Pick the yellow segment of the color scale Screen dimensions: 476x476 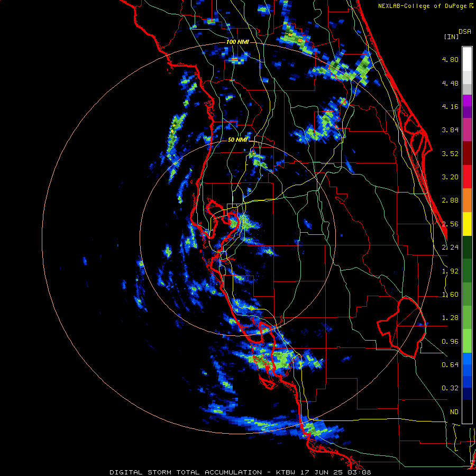467,224
